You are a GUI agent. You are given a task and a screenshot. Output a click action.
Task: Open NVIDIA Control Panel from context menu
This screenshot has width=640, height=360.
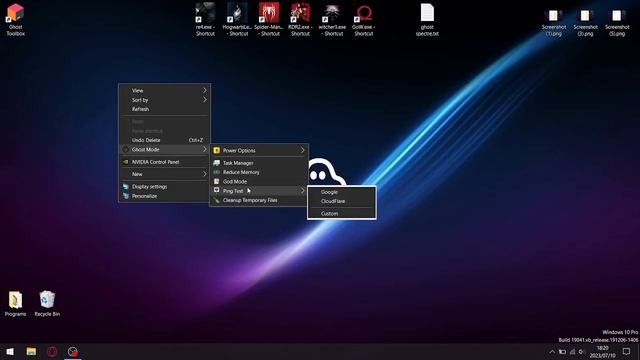[x=164, y=162]
